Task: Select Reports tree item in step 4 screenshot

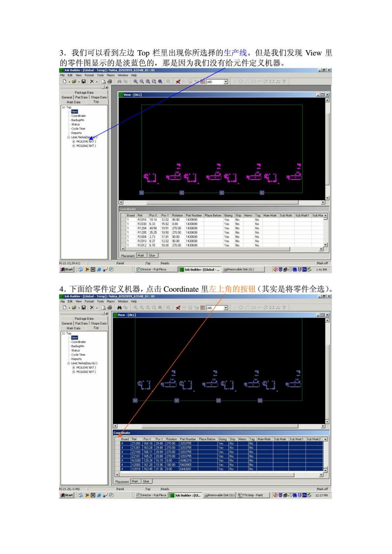Action: [76, 359]
